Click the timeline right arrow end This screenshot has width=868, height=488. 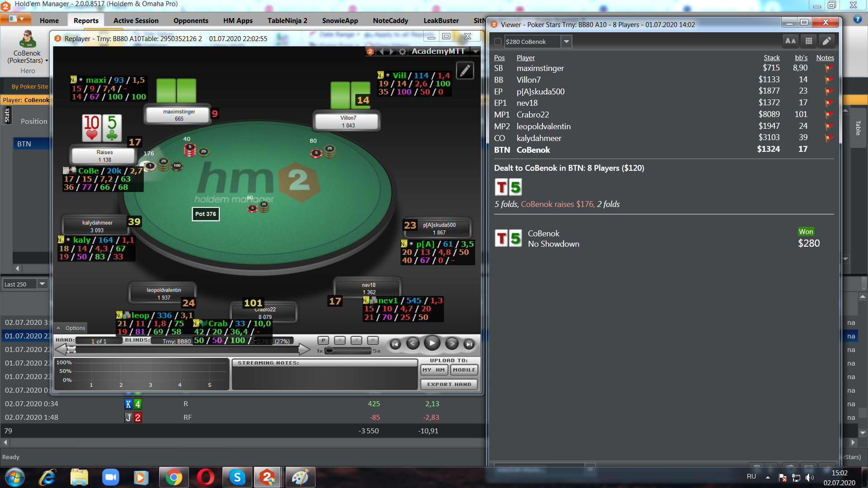pos(305,349)
